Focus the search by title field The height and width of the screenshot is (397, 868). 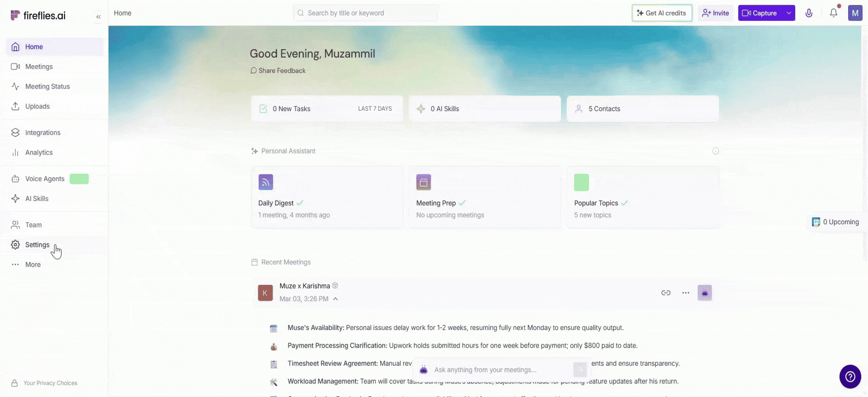[x=365, y=13]
